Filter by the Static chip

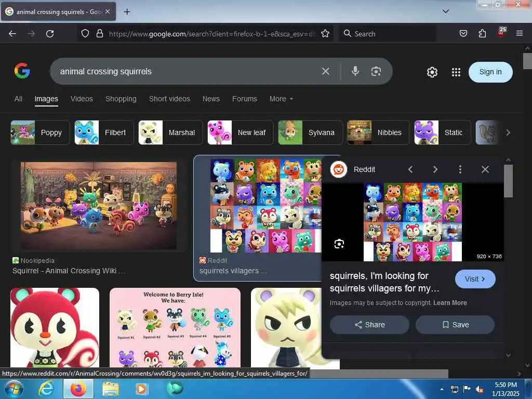pyautogui.click(x=443, y=132)
